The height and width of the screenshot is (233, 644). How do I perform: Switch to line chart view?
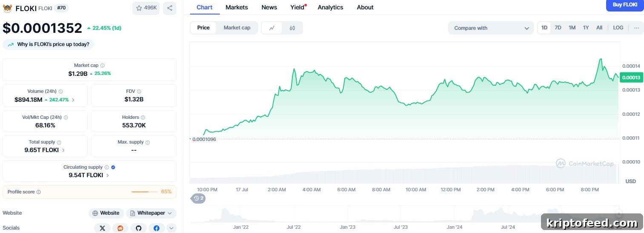coord(272,28)
